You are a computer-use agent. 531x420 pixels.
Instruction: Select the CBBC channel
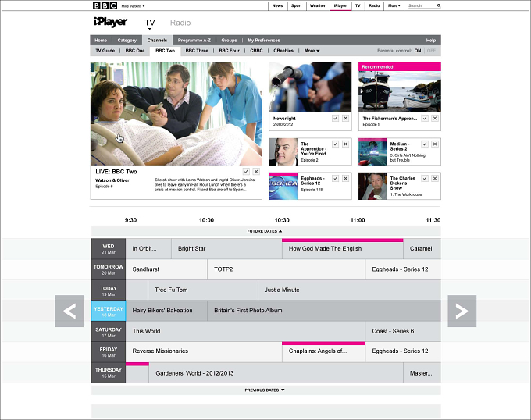pos(256,51)
